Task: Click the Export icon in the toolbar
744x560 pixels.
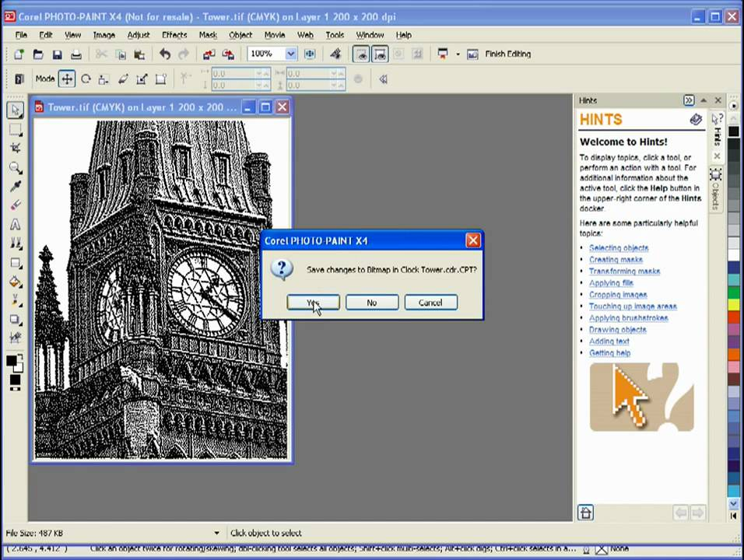Action: click(228, 54)
